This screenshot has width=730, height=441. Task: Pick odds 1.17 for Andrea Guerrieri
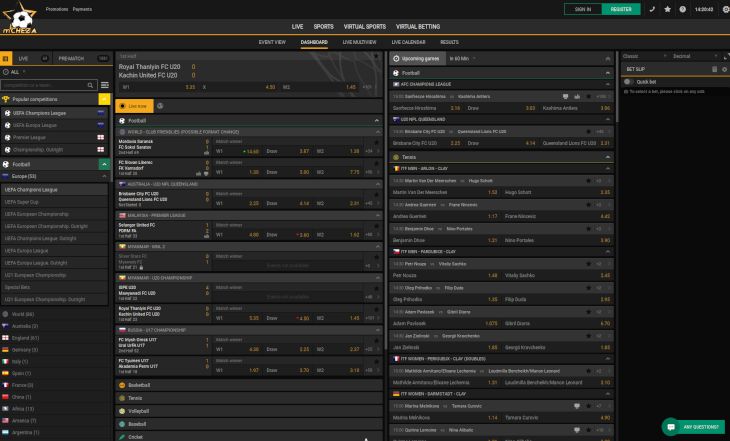(493, 217)
